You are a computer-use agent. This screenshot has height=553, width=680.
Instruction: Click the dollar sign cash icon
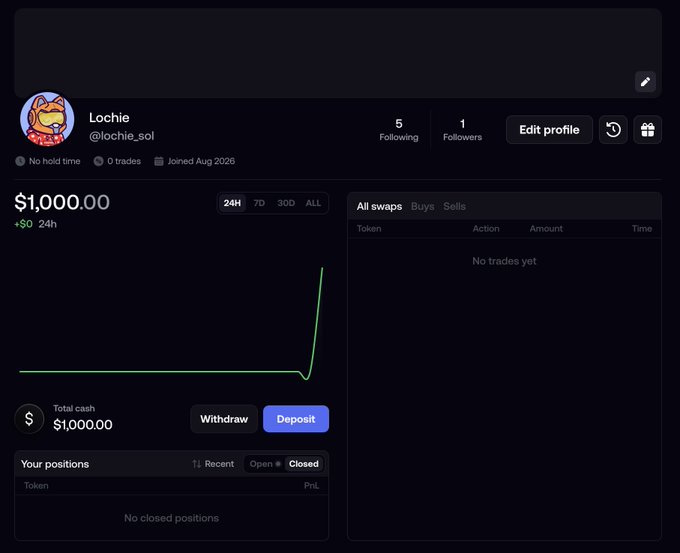pos(29,419)
